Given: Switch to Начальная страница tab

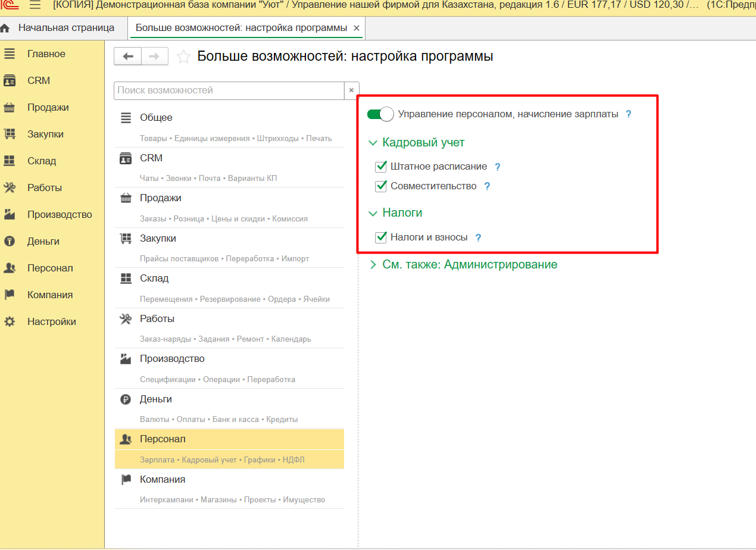Looking at the screenshot, I should [65, 28].
